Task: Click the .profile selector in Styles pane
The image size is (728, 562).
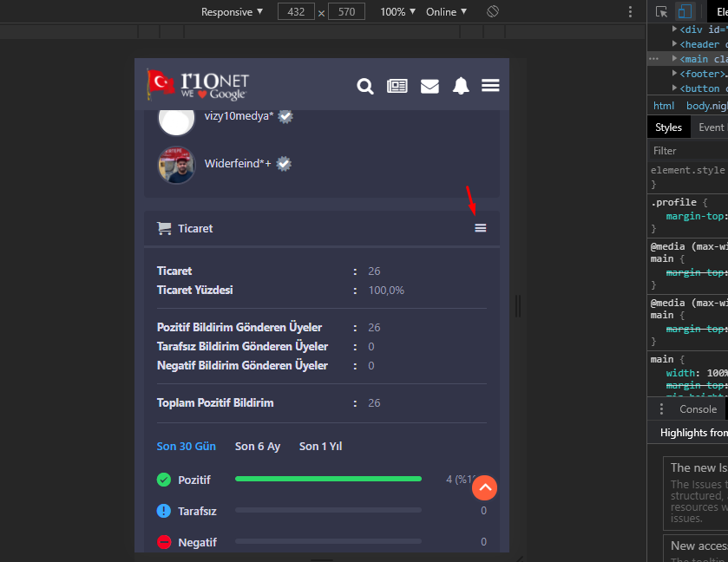Action: pos(673,202)
